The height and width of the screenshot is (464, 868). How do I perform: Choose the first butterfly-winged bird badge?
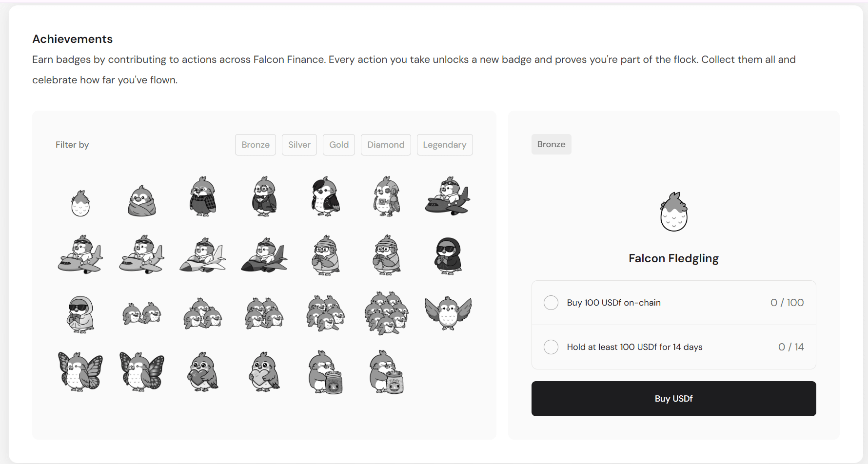pos(80,371)
